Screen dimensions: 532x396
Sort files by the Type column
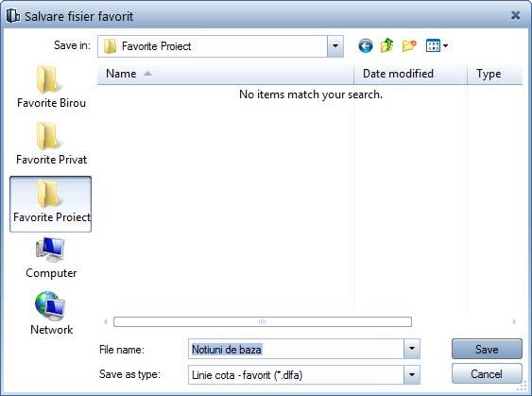click(495, 74)
